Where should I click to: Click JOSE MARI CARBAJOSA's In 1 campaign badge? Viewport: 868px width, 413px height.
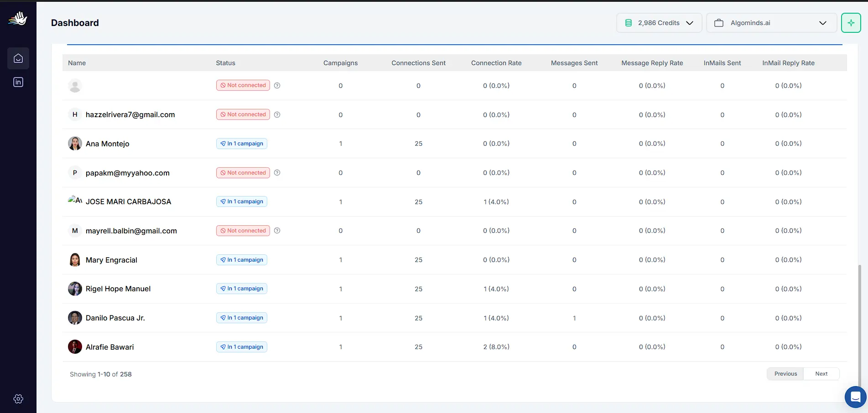coord(242,201)
